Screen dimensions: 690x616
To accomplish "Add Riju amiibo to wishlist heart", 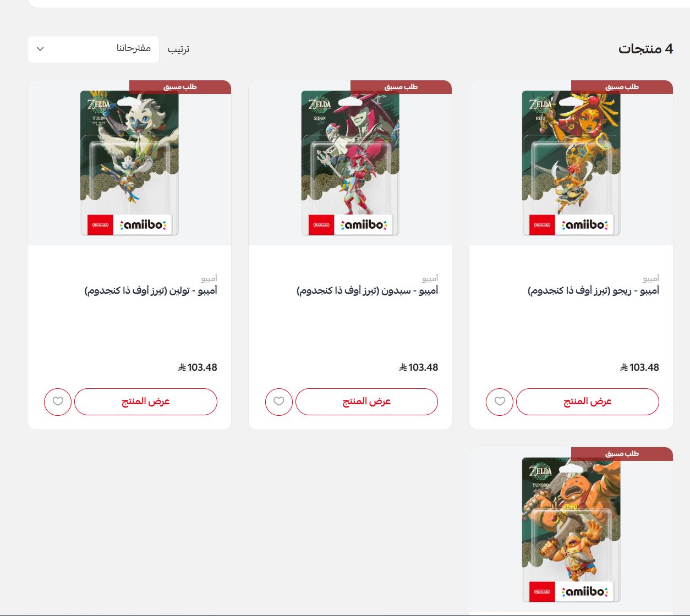I will (x=500, y=402).
